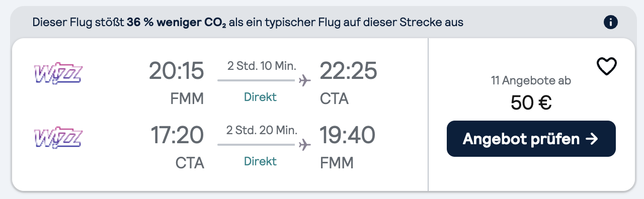Click the outbound FMM airport code
This screenshot has width=644, height=199.
click(187, 99)
